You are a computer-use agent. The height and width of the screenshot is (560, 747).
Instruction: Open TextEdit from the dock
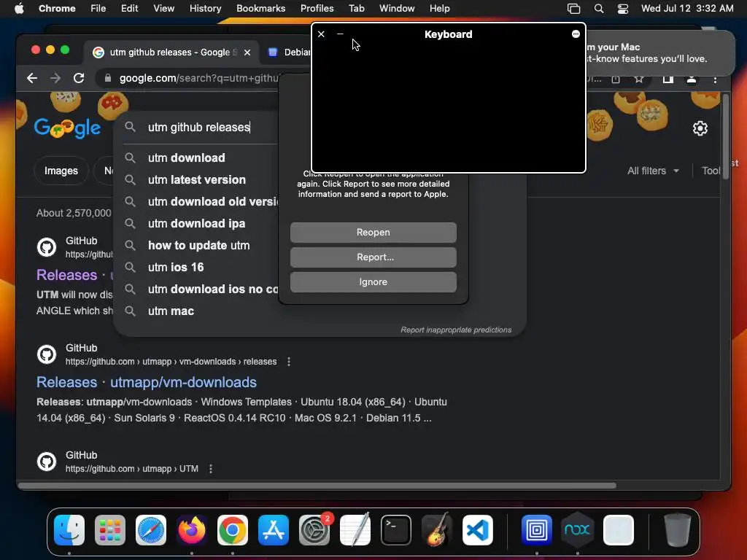tap(355, 529)
